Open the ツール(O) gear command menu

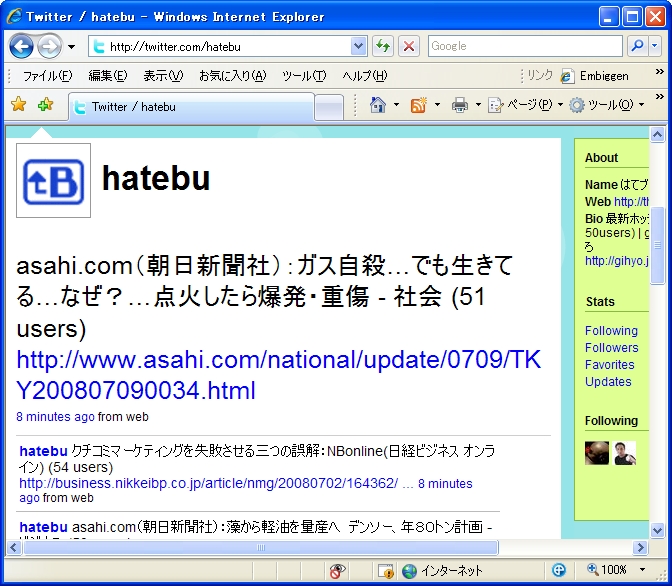click(607, 105)
